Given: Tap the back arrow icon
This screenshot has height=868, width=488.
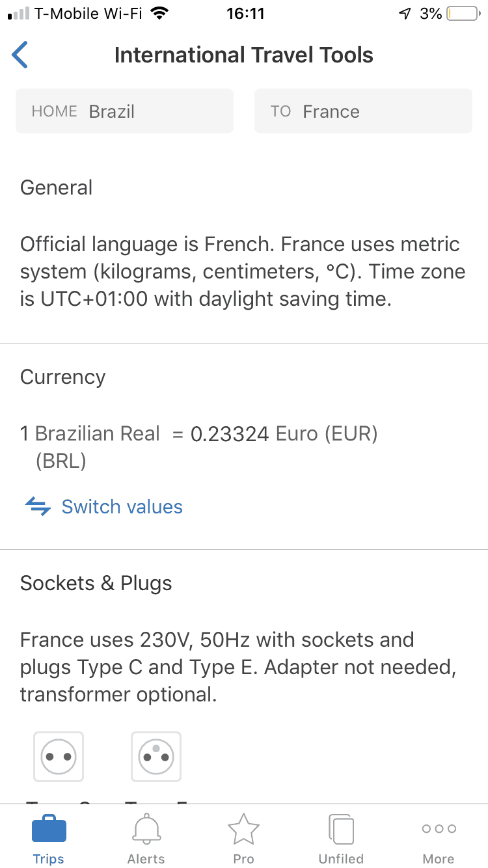Looking at the screenshot, I should tap(20, 55).
